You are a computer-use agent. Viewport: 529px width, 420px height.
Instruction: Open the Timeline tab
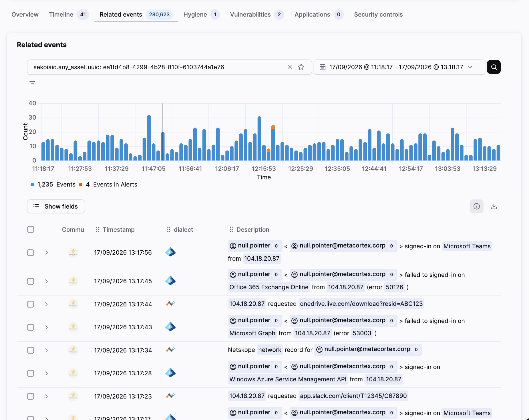pos(69,15)
